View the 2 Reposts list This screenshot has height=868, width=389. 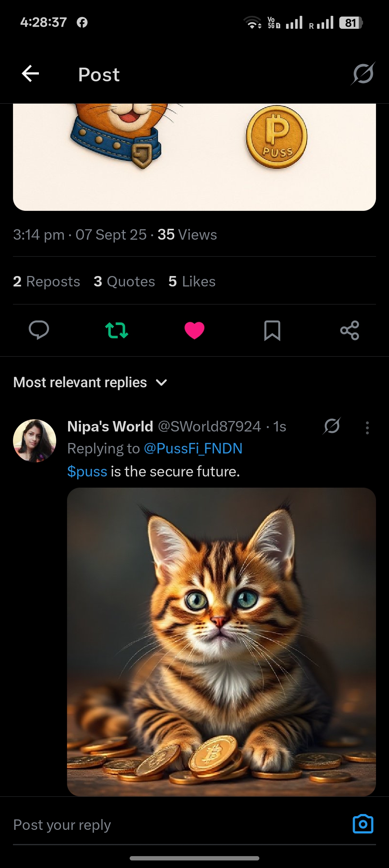[46, 281]
